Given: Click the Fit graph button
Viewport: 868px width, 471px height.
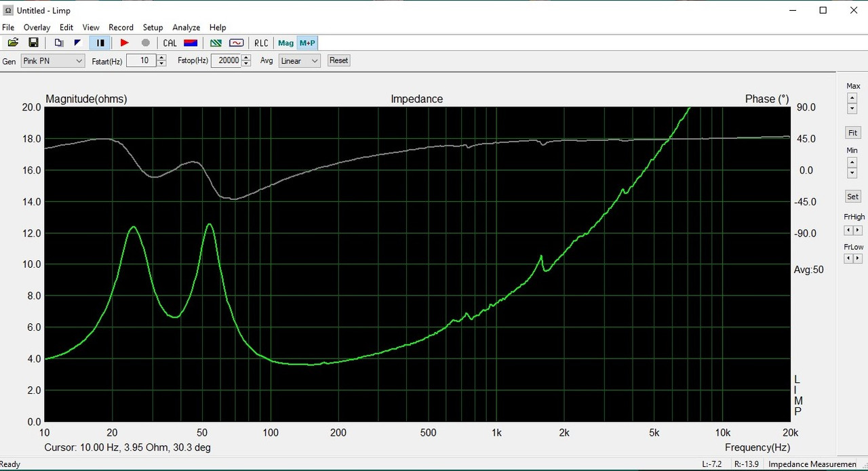Looking at the screenshot, I should (x=853, y=133).
